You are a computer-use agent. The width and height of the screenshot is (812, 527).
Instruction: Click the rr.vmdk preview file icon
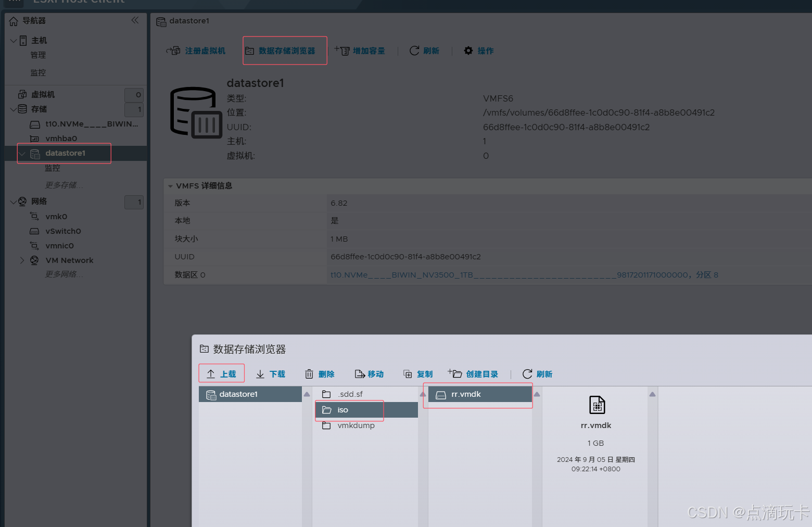597,405
